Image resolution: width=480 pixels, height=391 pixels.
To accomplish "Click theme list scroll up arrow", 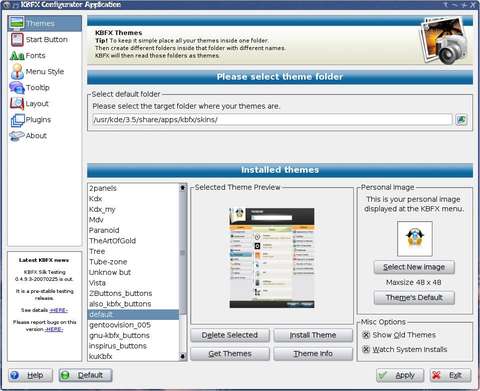I will pos(182,188).
